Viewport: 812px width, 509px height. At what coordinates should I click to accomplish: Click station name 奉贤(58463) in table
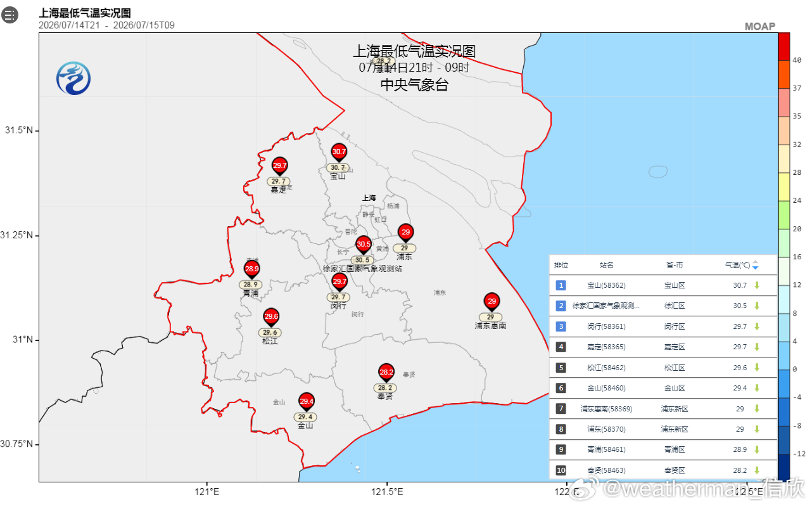[606, 470]
